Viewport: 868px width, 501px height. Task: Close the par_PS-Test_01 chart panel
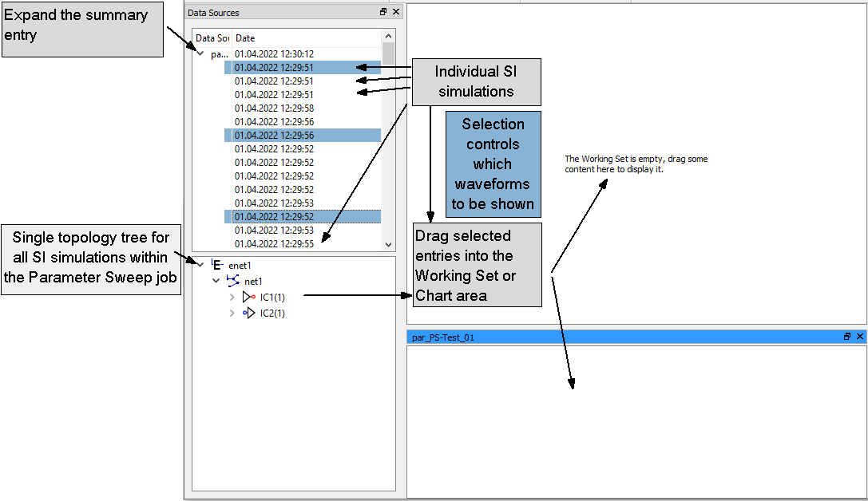860,337
